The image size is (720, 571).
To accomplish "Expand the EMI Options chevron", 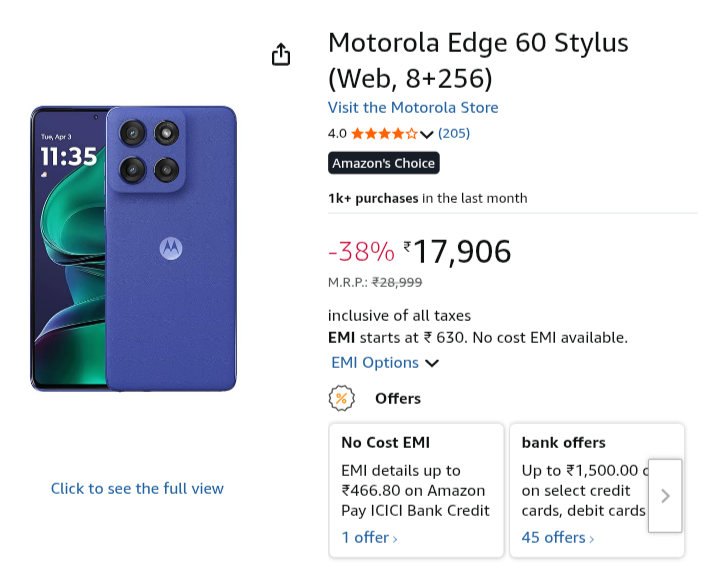I will pyautogui.click(x=432, y=363).
